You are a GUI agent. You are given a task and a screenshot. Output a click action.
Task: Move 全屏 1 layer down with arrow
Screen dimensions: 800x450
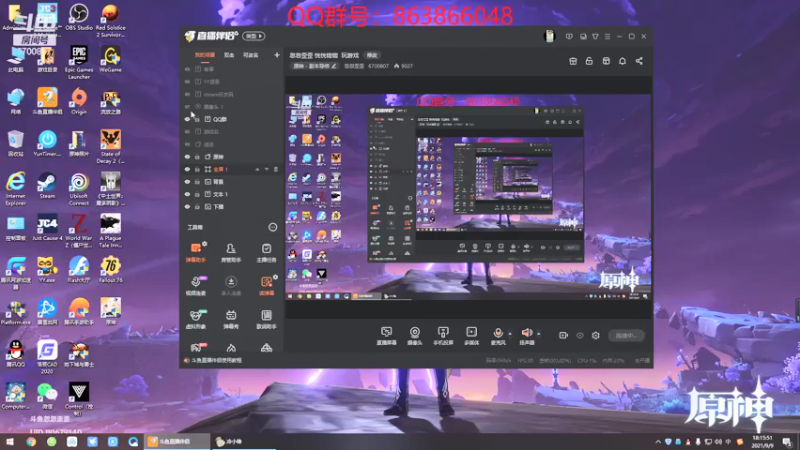[x=266, y=169]
